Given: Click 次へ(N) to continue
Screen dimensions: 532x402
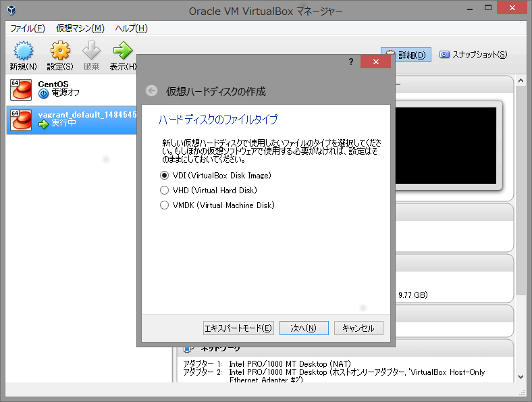Looking at the screenshot, I should point(304,328).
